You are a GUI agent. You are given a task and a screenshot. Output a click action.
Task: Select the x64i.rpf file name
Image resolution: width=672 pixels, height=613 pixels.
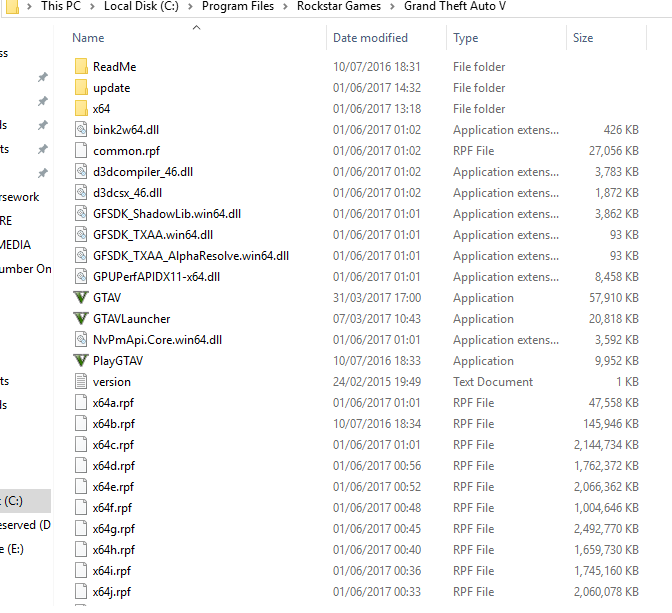tap(112, 571)
